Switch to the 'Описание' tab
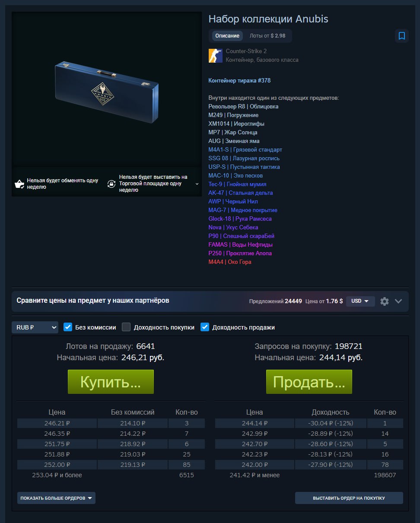Screen dimensions: 420x523 (x=227, y=36)
